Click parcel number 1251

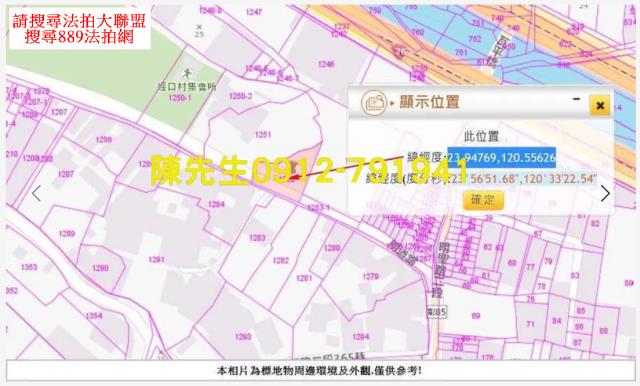263,135
